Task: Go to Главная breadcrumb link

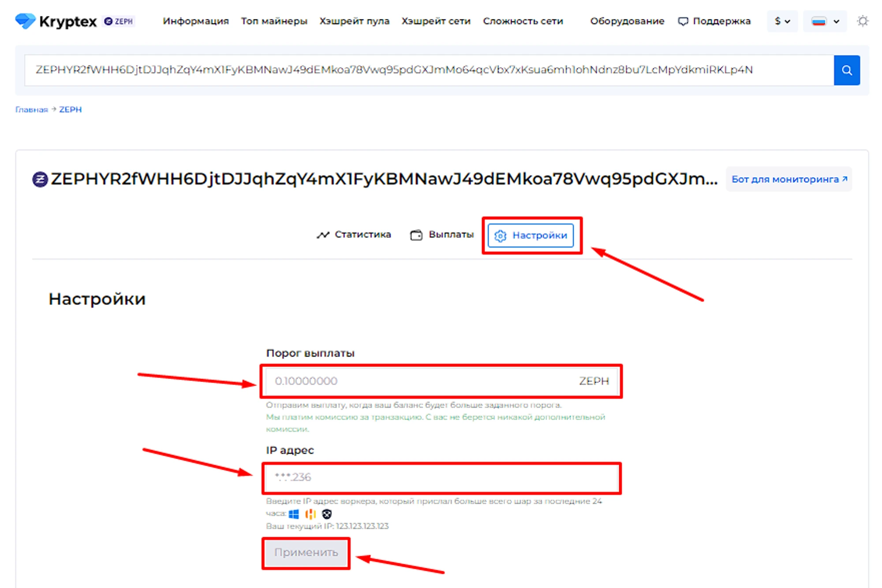Action: tap(31, 109)
